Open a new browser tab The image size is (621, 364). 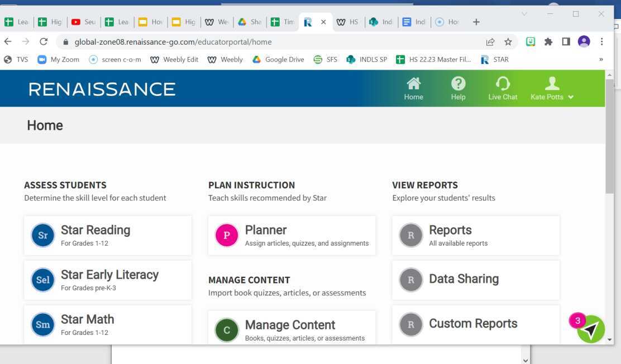(x=476, y=22)
